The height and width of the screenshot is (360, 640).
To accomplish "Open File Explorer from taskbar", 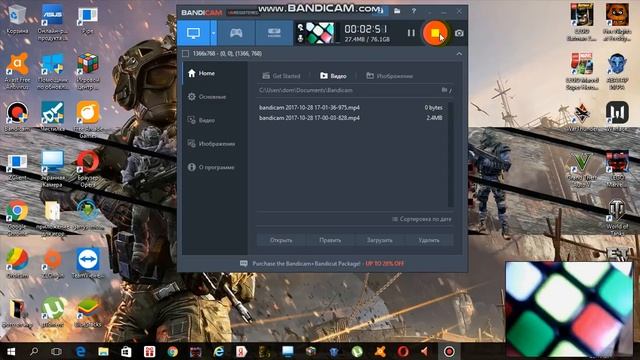I will [103, 351].
